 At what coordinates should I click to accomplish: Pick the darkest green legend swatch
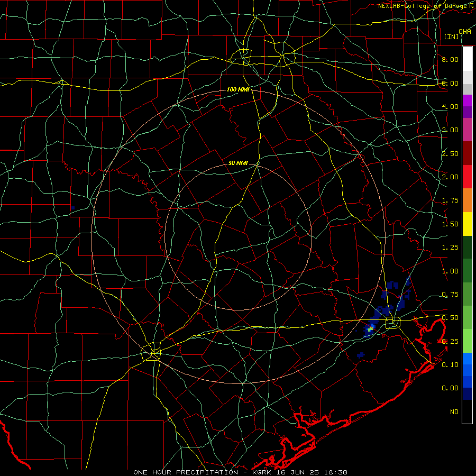coord(467,248)
